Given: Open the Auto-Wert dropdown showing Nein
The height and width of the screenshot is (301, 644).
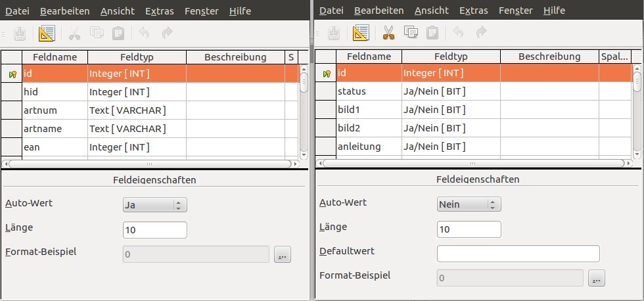Looking at the screenshot, I should point(469,204).
